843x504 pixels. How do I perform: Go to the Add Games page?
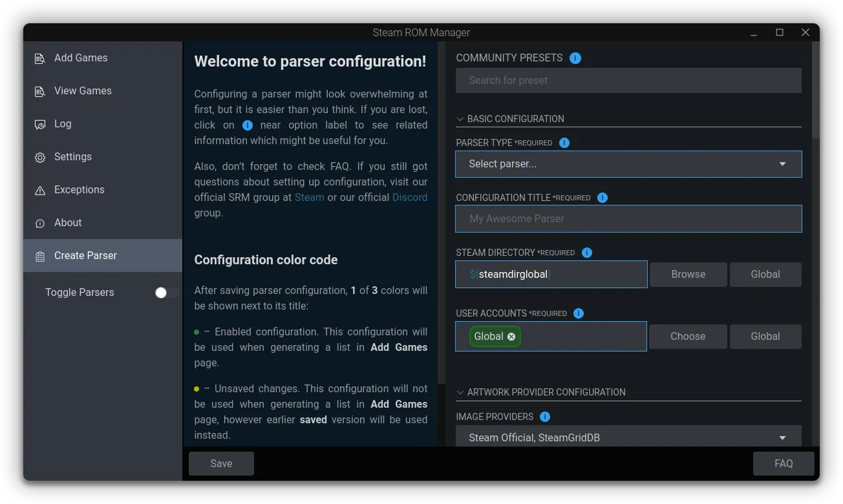(103, 58)
